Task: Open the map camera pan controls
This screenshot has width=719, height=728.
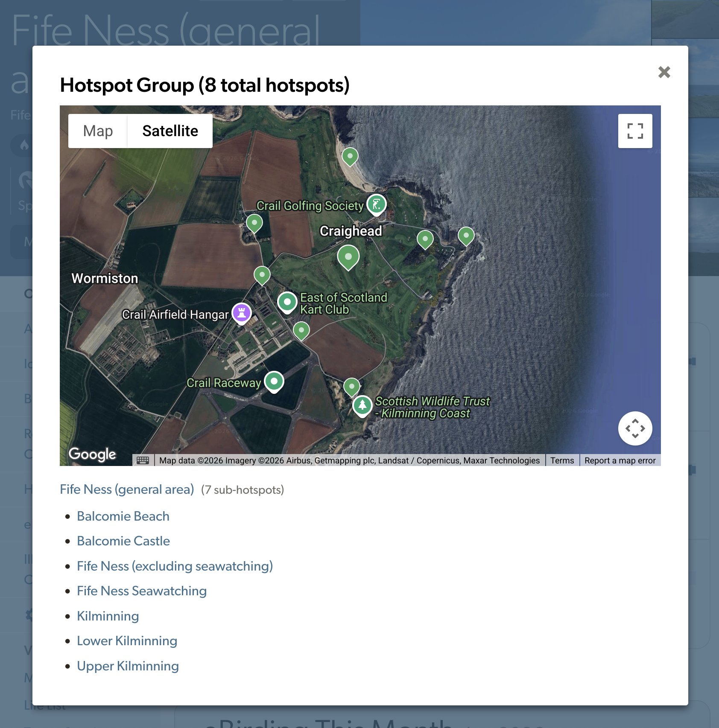Action: pyautogui.click(x=635, y=428)
